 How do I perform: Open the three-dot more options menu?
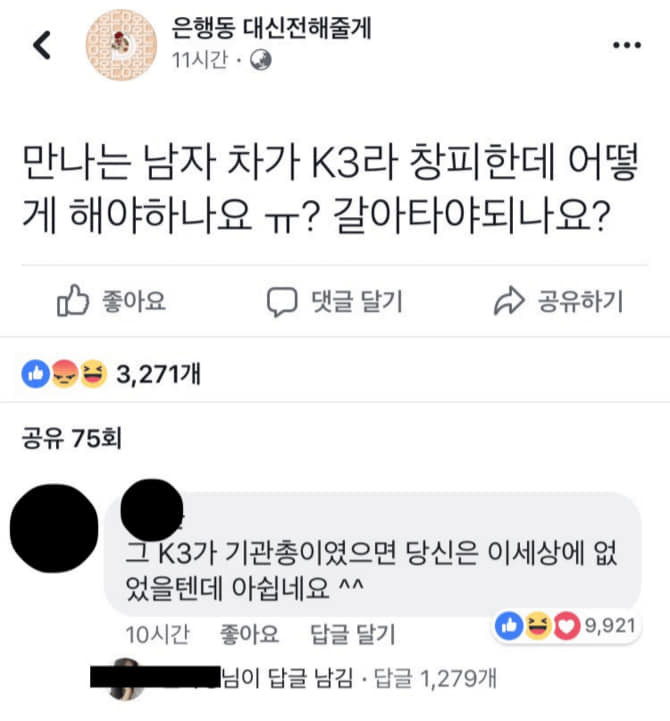(x=627, y=45)
